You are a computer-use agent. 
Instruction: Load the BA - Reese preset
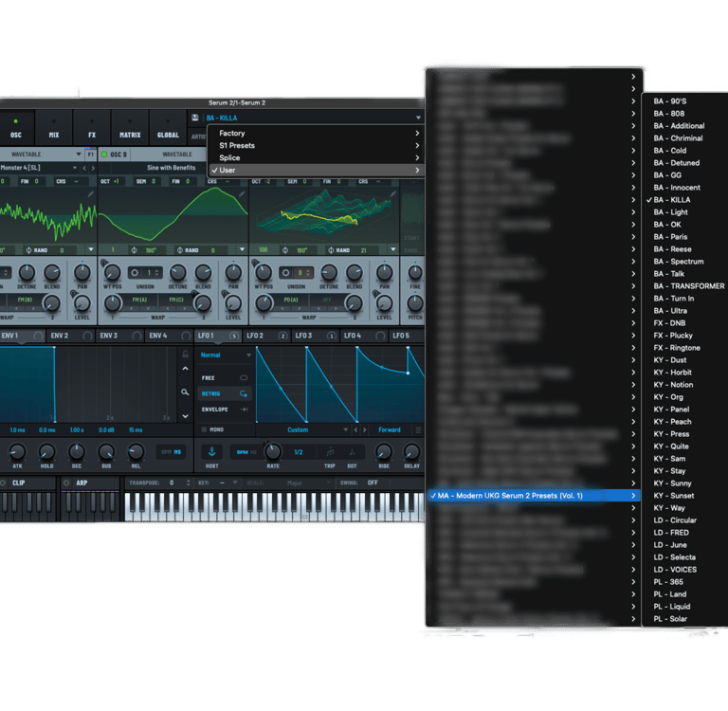pyautogui.click(x=684, y=249)
